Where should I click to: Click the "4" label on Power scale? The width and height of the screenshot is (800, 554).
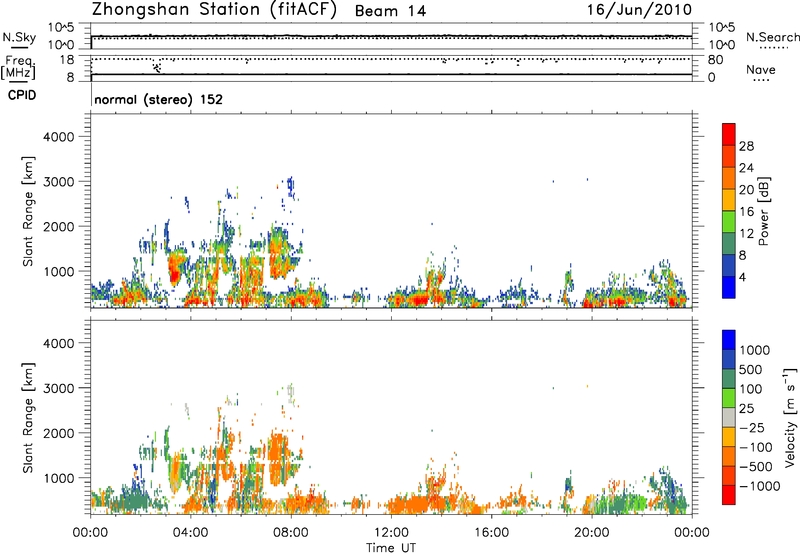click(743, 278)
